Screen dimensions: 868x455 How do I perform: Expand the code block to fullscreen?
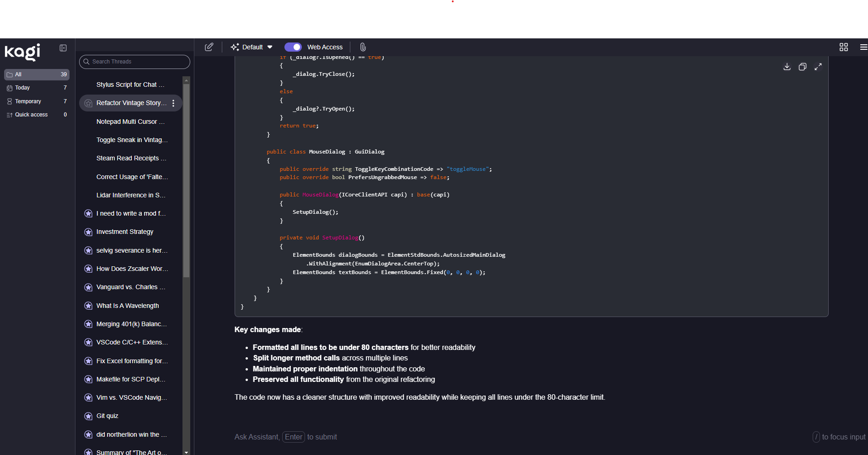818,67
